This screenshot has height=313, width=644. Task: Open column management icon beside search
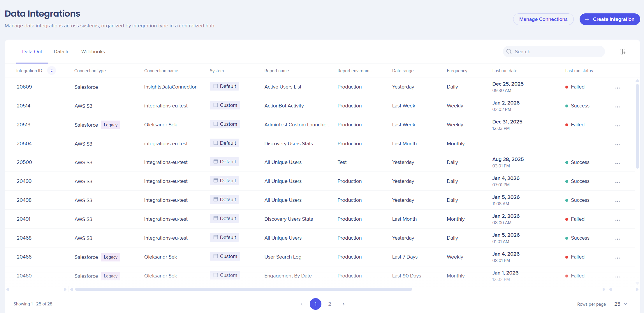click(x=622, y=52)
